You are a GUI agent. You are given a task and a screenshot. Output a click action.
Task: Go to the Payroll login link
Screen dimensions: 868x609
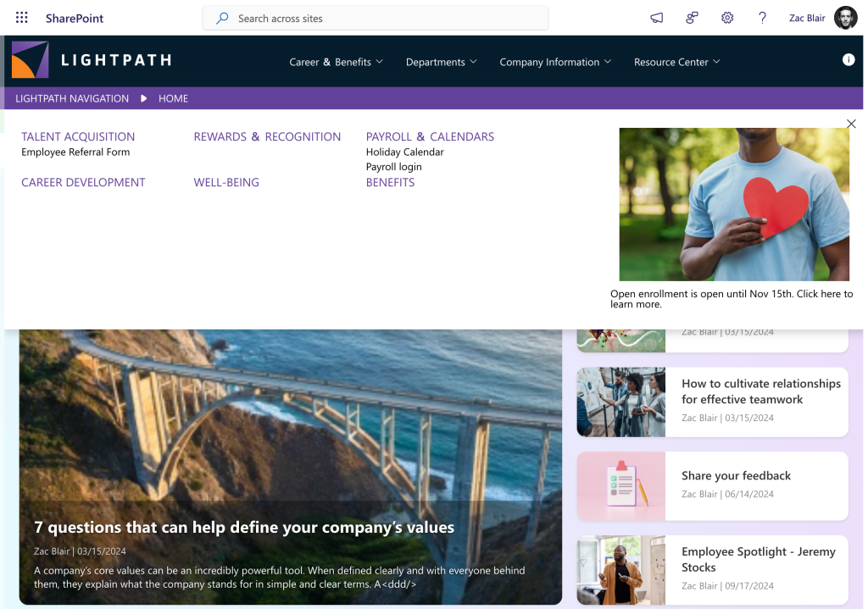[393, 167]
